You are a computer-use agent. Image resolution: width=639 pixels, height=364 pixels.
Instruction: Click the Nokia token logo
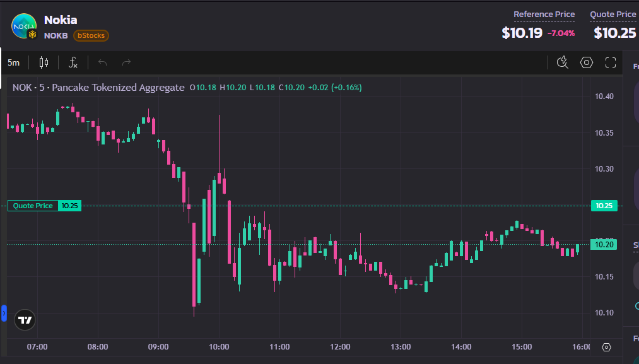[x=23, y=26]
